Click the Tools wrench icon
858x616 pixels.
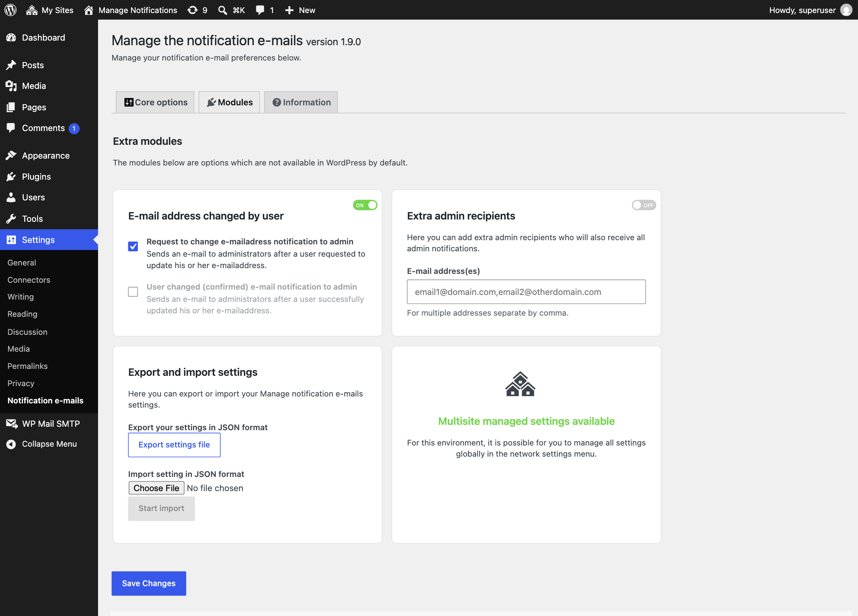pos(11,219)
